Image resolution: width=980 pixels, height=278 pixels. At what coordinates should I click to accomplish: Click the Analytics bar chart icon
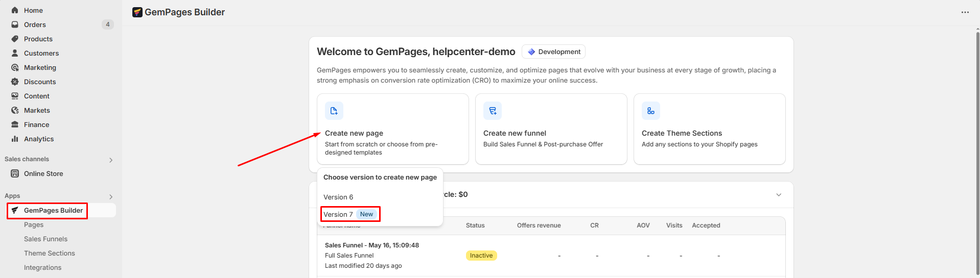(15, 139)
